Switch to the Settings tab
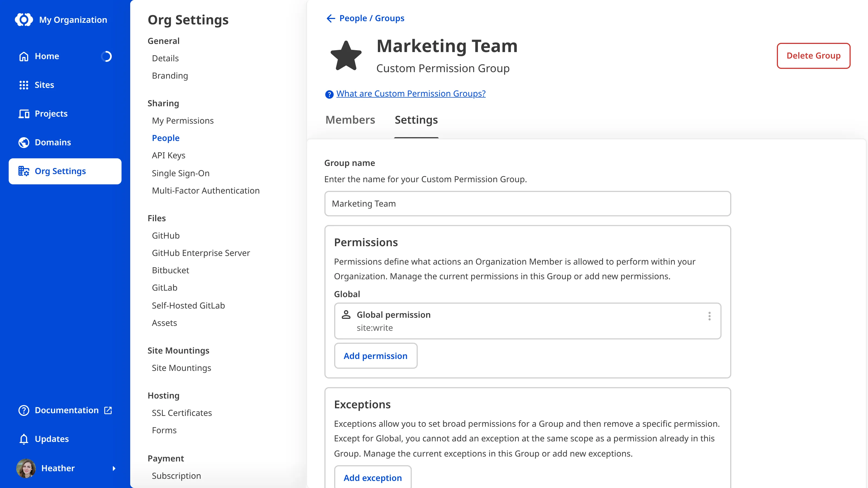 pyautogui.click(x=416, y=120)
